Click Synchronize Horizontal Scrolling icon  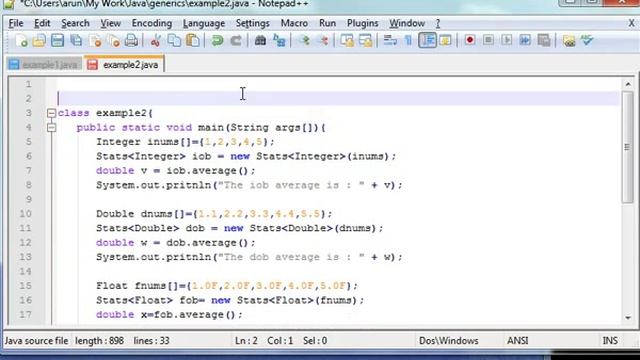(366, 40)
